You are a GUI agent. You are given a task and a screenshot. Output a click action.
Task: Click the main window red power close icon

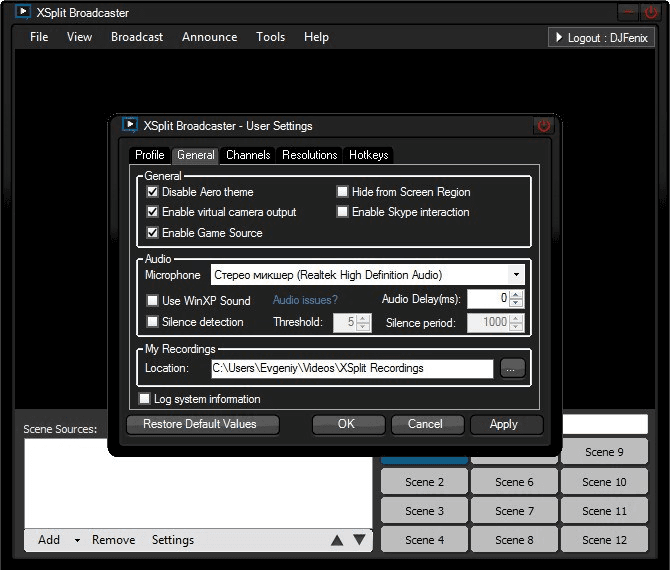click(x=651, y=12)
